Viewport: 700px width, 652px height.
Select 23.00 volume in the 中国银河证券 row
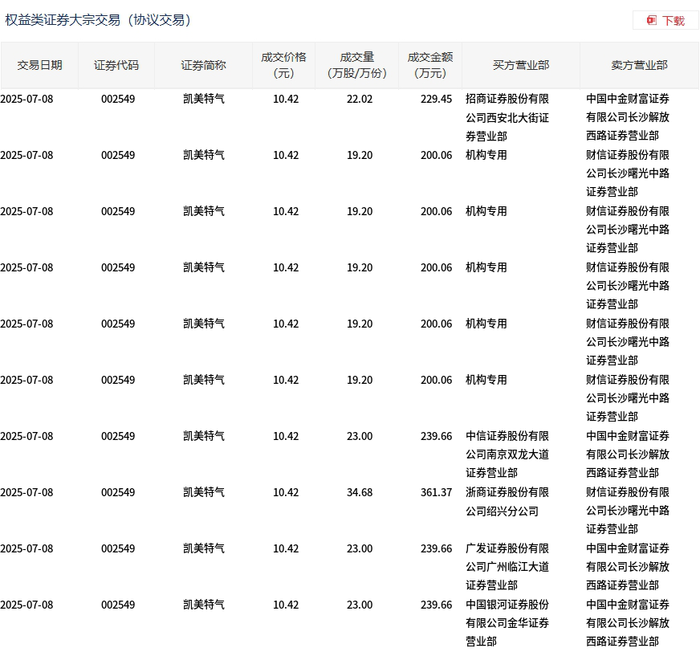pyautogui.click(x=359, y=605)
